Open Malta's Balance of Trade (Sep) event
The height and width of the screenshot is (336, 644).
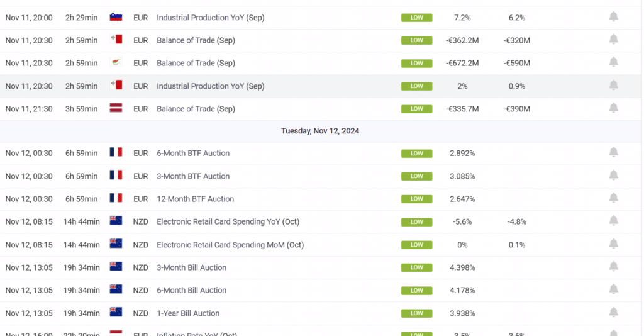point(196,40)
